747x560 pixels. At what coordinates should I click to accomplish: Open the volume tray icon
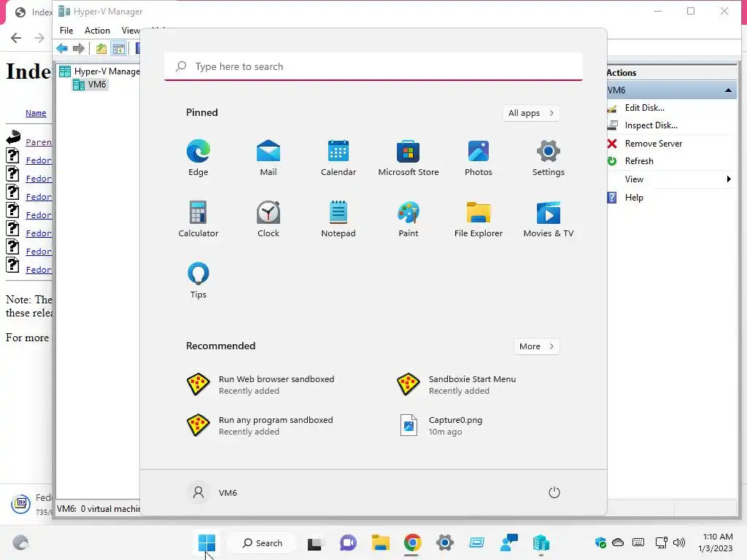679,542
